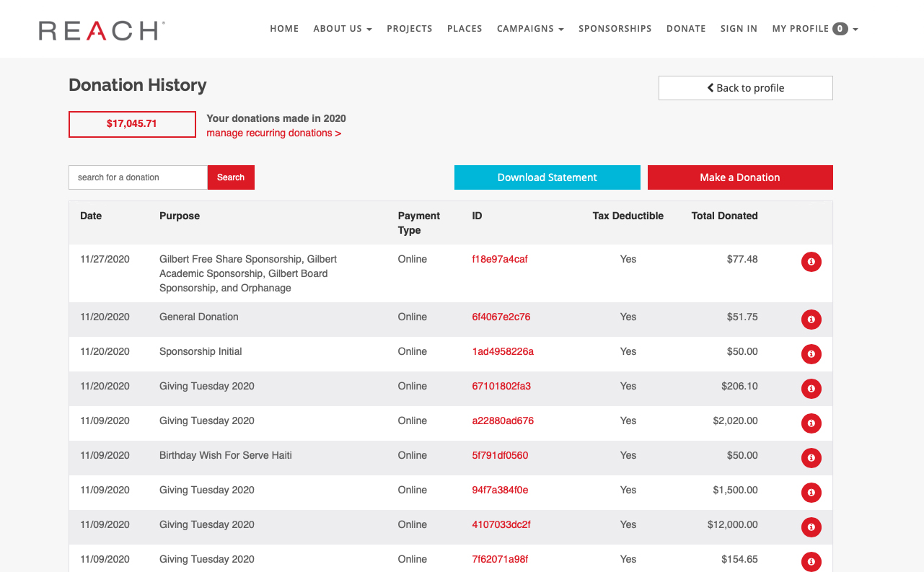Expand the About Us dropdown
This screenshot has height=572, width=924.
click(x=343, y=29)
